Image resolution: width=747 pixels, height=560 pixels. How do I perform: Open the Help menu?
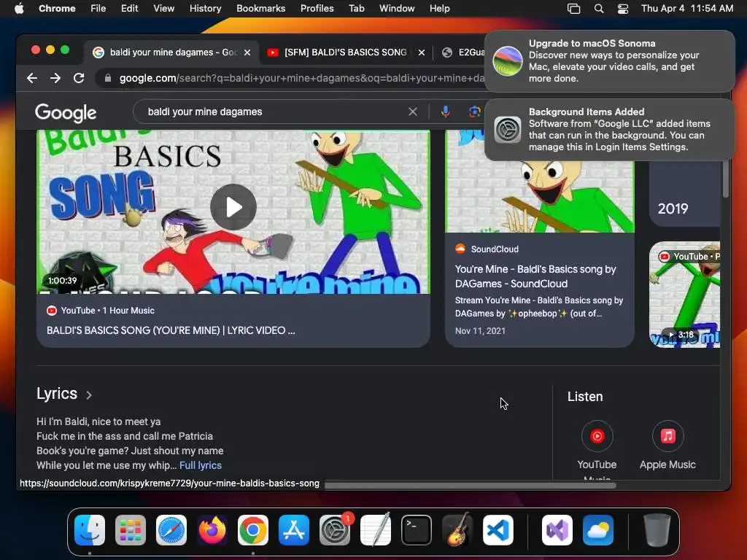click(439, 9)
